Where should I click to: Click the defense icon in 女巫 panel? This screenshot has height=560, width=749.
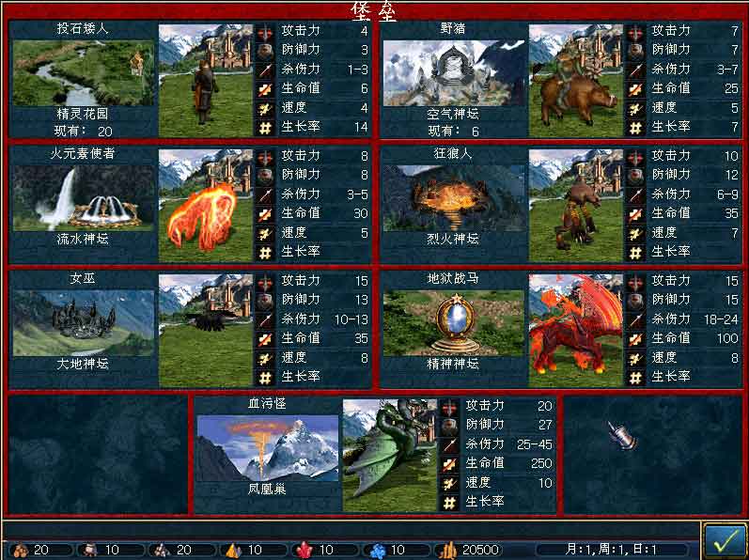265,302
